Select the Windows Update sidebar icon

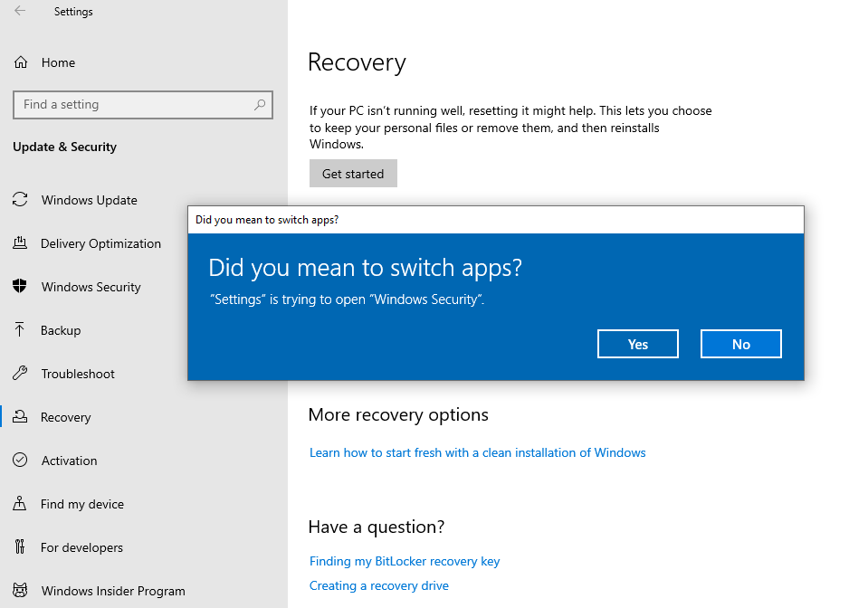pos(20,200)
